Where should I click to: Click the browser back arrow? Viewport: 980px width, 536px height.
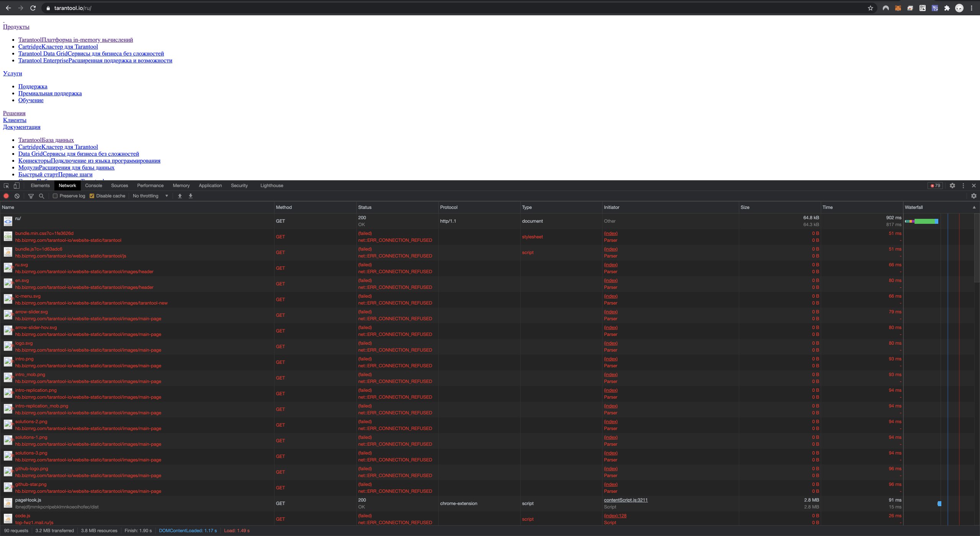(x=8, y=8)
